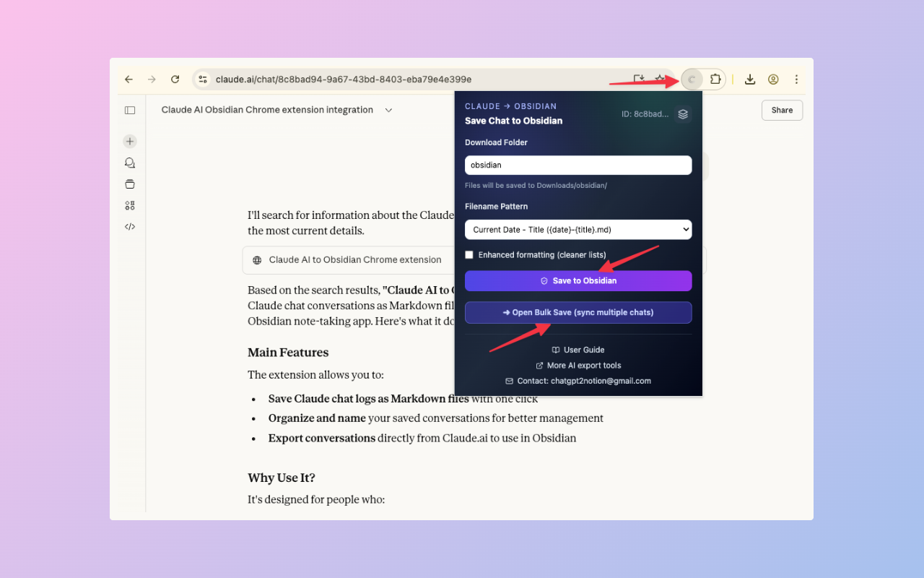Open the User Guide link
This screenshot has width=924, height=578.
(578, 350)
